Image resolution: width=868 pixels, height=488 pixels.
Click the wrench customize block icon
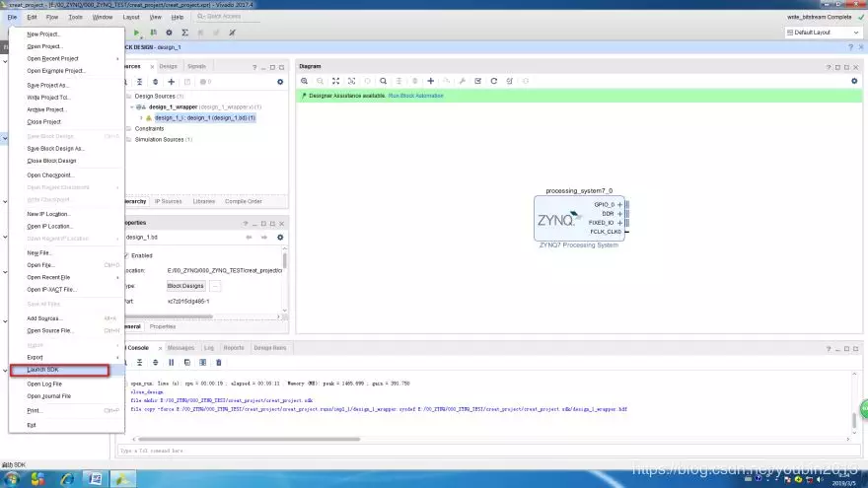coord(463,81)
